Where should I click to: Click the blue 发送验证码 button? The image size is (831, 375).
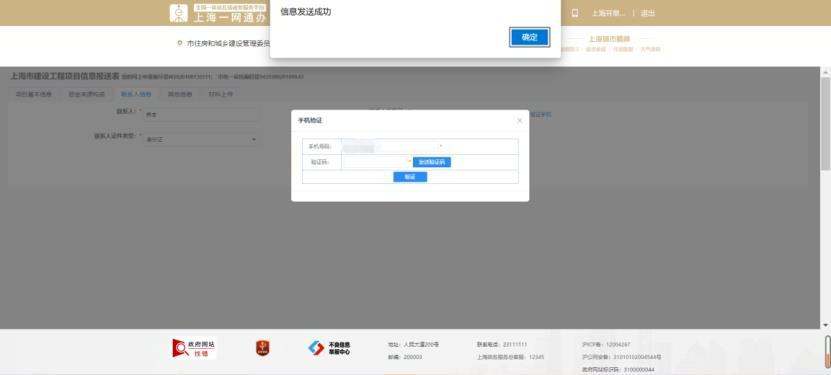pyautogui.click(x=432, y=162)
